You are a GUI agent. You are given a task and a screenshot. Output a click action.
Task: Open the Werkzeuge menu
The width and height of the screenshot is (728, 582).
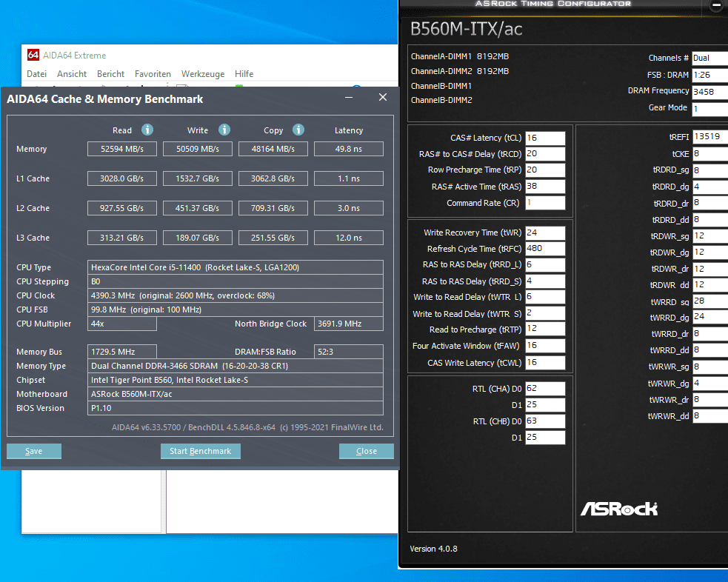coord(203,74)
